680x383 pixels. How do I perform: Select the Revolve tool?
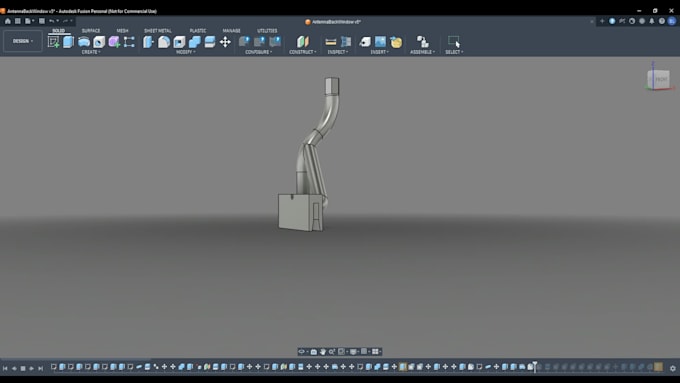click(x=84, y=42)
